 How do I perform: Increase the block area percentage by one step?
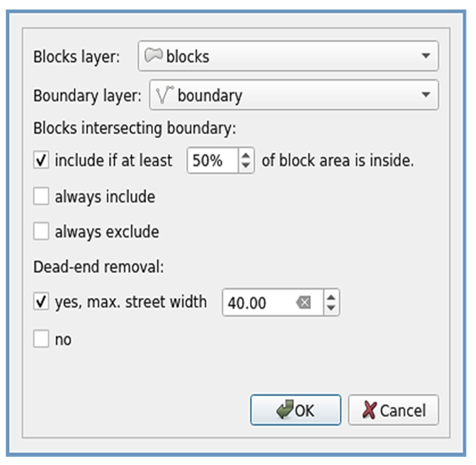pos(246,156)
